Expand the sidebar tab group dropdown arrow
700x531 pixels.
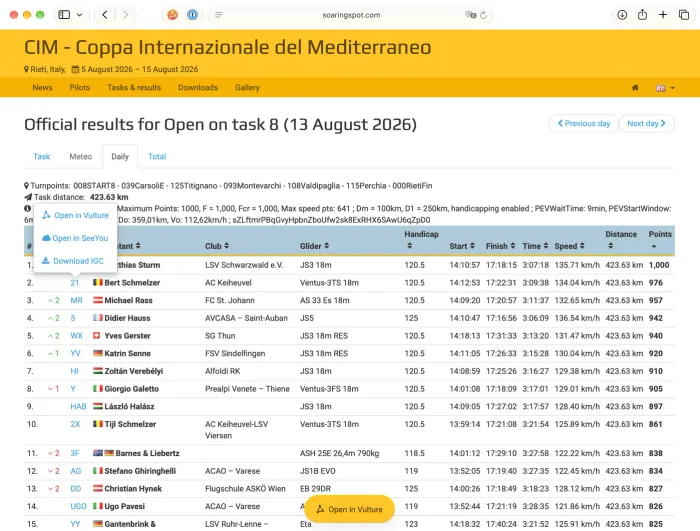click(x=79, y=15)
